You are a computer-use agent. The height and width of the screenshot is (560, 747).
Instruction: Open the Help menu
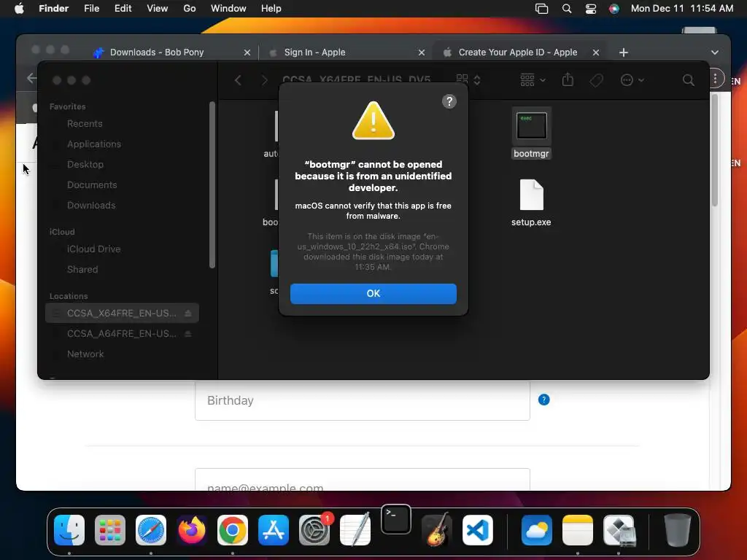pyautogui.click(x=271, y=9)
